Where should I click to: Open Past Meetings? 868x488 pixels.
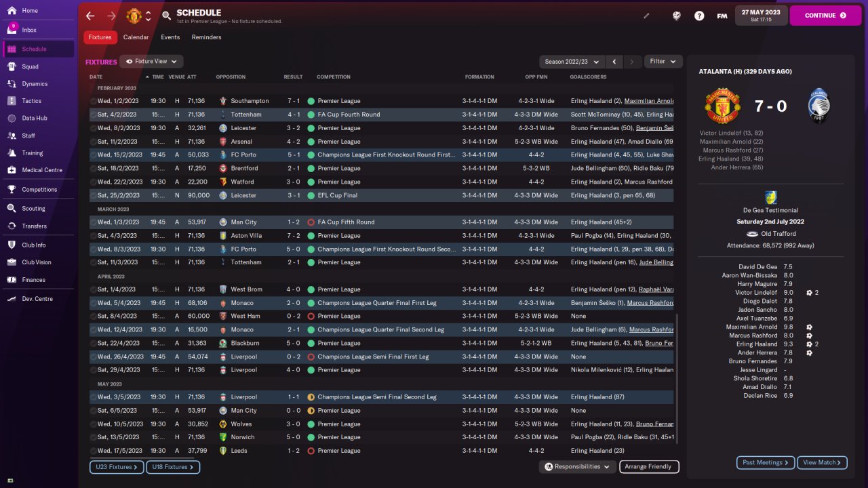766,463
